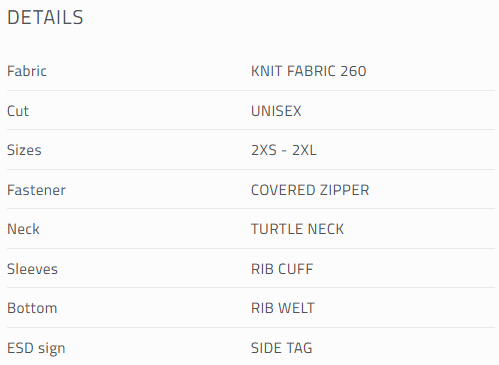Click the divider line below Neck row

pos(251,248)
